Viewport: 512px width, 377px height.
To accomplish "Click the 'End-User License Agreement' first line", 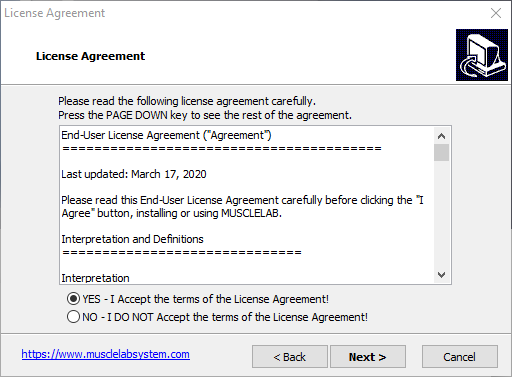I will 166,135.
